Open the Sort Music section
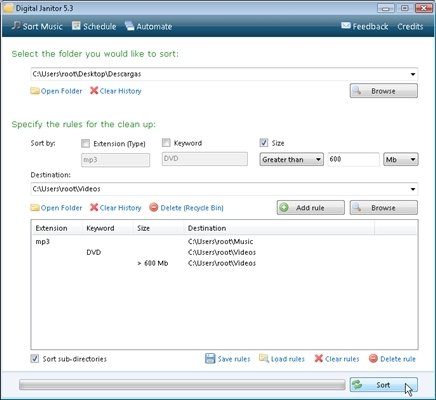The width and height of the screenshot is (436, 400). tap(37, 26)
